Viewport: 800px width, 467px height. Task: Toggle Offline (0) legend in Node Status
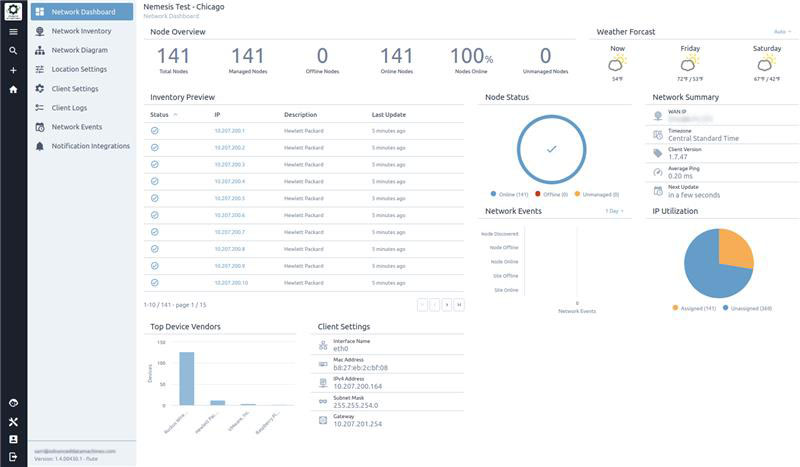point(552,194)
